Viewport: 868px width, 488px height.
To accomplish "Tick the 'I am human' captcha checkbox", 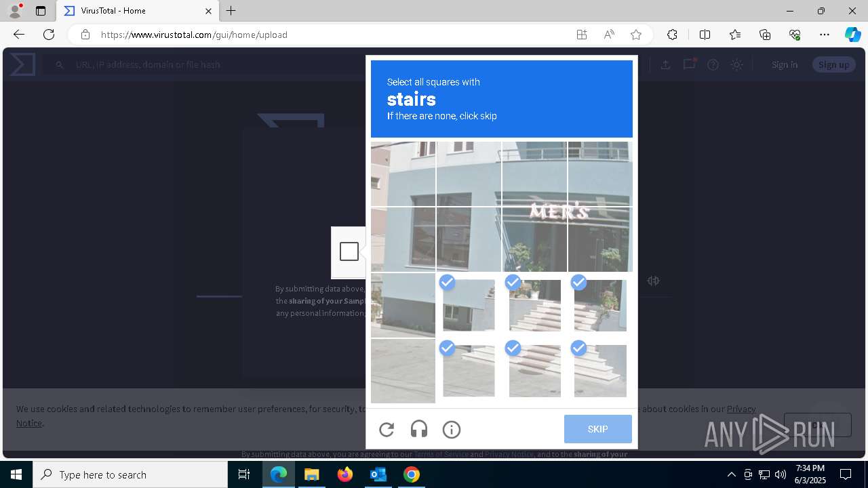I will 349,251.
